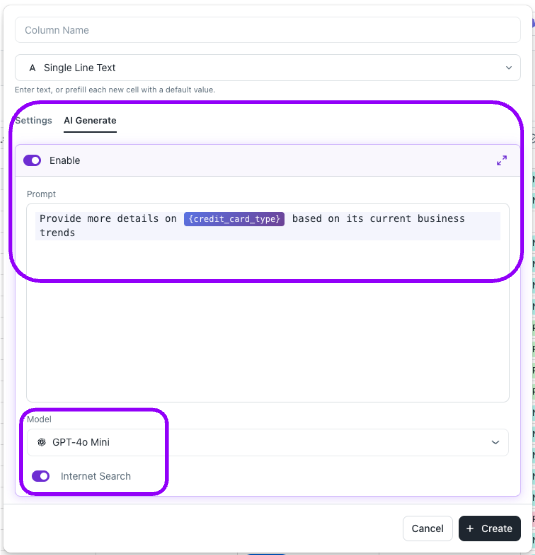The image size is (535, 555).
Task: Switch to the Settings tab
Action: coord(34,121)
